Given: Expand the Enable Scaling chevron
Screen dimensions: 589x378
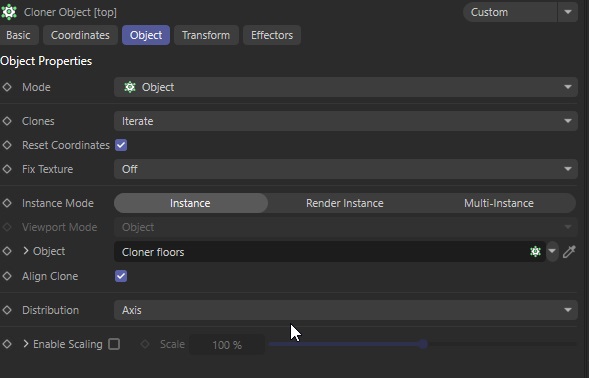Looking at the screenshot, I should tap(26, 344).
